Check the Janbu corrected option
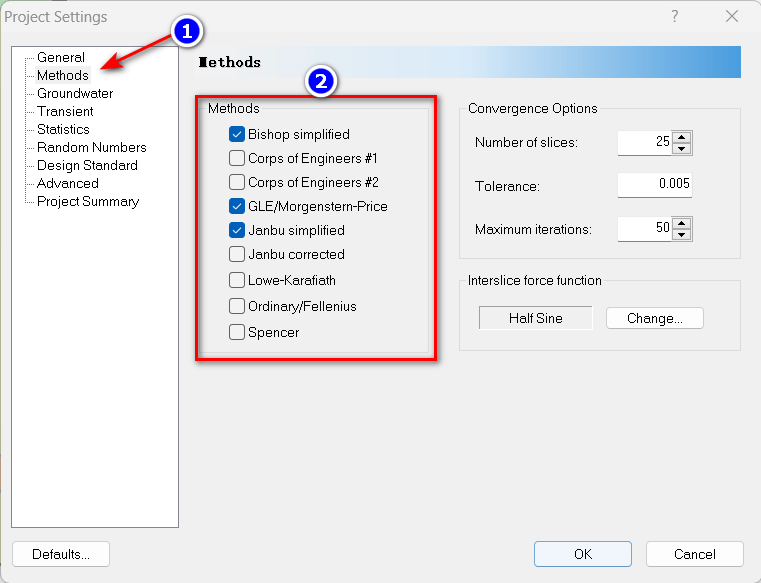The width and height of the screenshot is (761, 583). [237, 254]
